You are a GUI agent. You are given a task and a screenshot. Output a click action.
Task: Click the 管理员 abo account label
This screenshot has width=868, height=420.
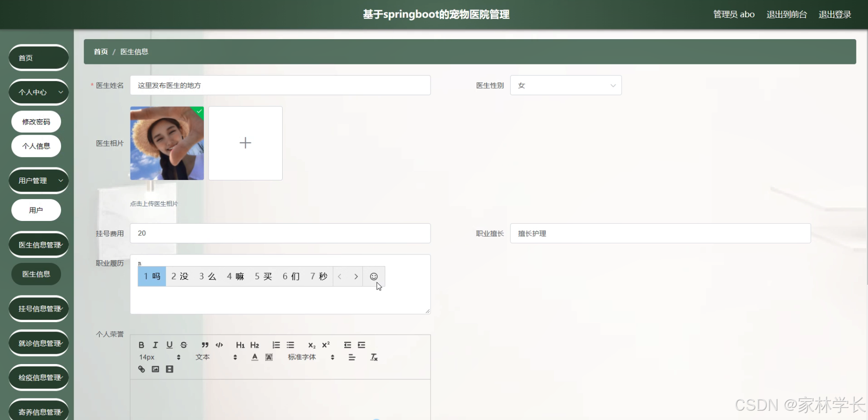tap(734, 14)
